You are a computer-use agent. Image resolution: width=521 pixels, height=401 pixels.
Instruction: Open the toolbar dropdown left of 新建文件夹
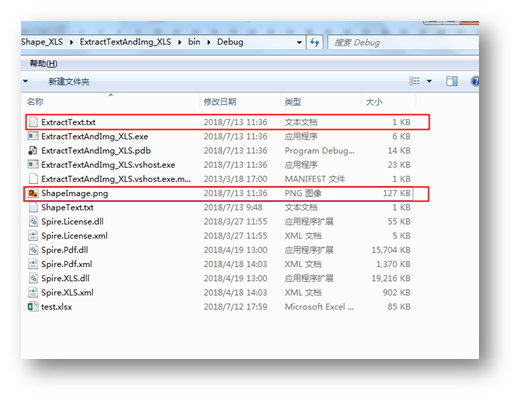(25, 81)
